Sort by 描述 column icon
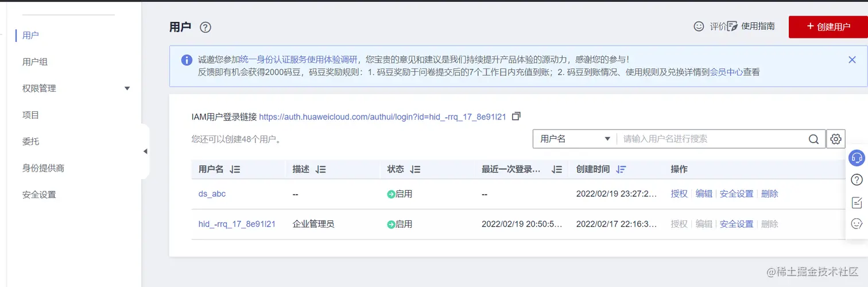 point(320,170)
